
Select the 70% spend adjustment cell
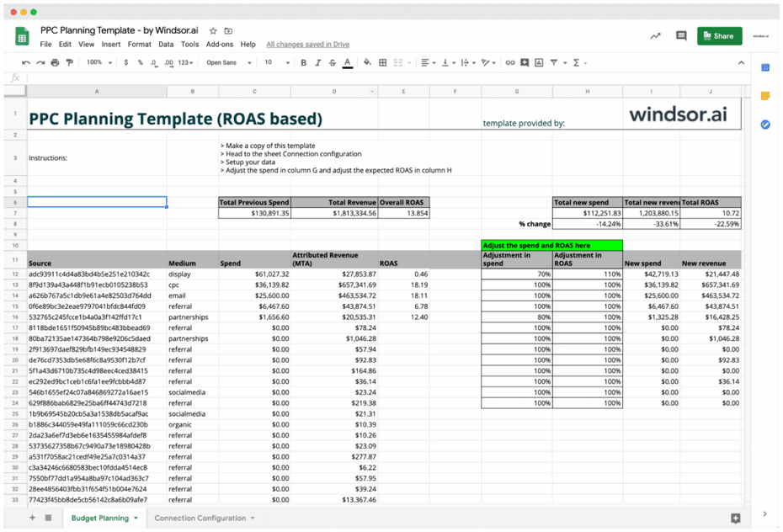[x=517, y=274]
